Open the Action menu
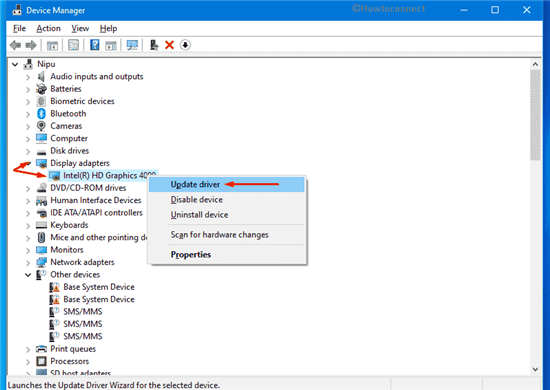The image size is (550, 390). 48,28
